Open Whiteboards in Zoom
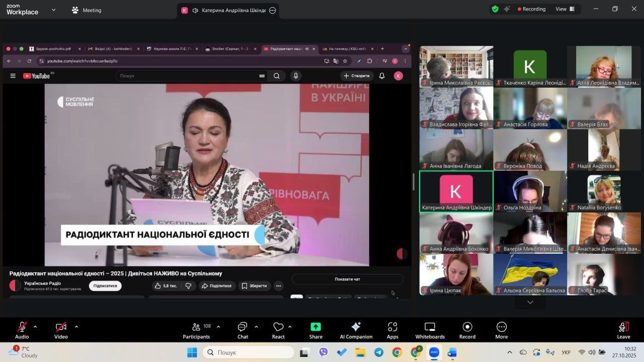Screen dimensions: 644x362 [430, 330]
